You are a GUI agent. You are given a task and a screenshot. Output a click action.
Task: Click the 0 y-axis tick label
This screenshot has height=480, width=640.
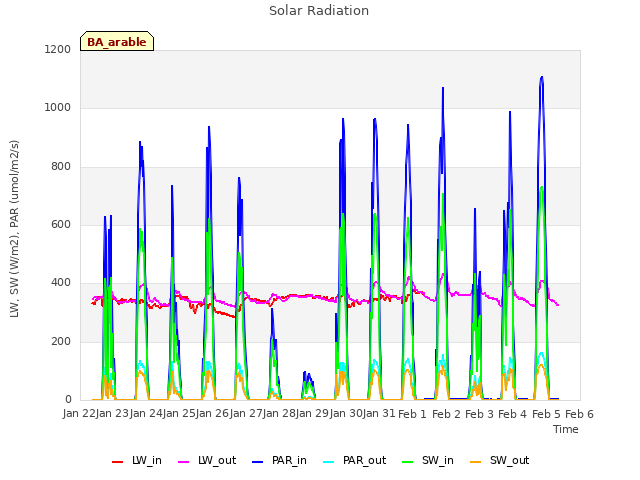(68, 400)
